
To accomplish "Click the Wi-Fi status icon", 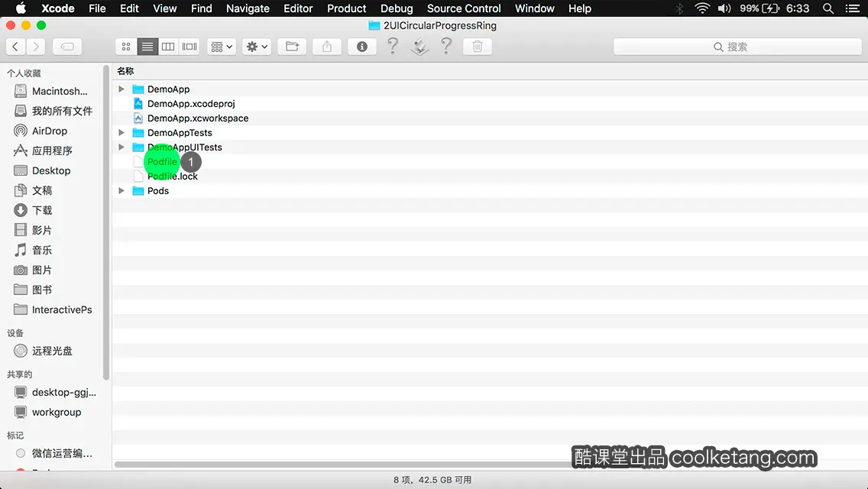I will click(702, 8).
